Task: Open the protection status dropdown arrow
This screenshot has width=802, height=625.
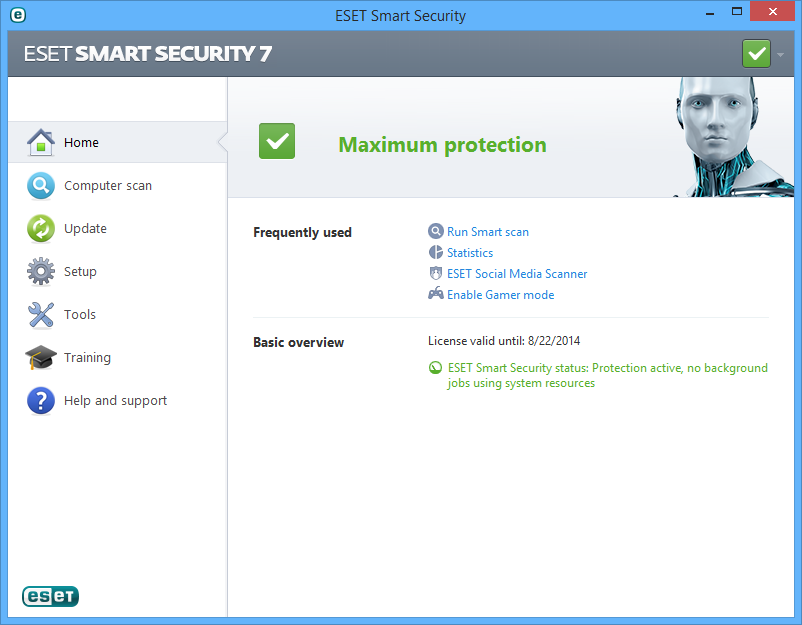Action: pyautogui.click(x=780, y=54)
